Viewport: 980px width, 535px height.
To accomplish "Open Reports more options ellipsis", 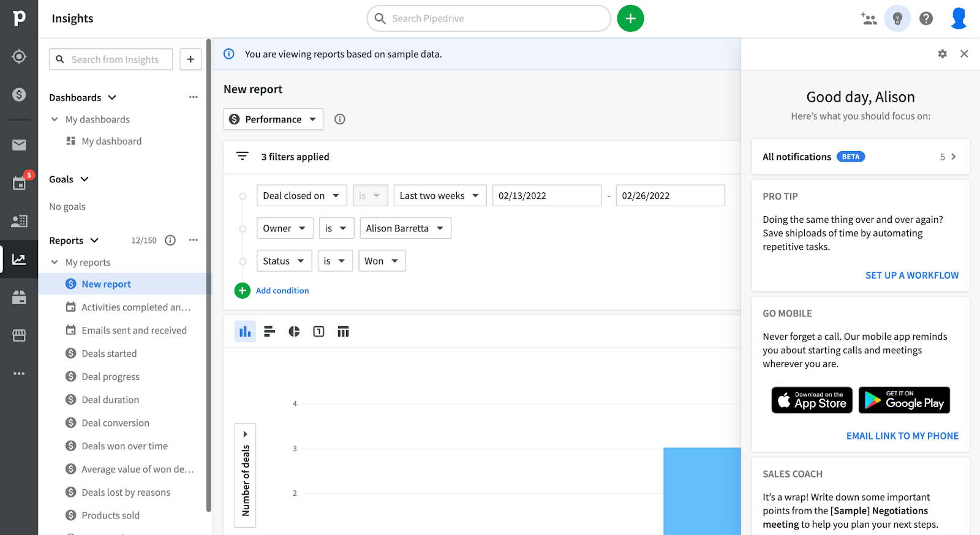I will tap(194, 240).
